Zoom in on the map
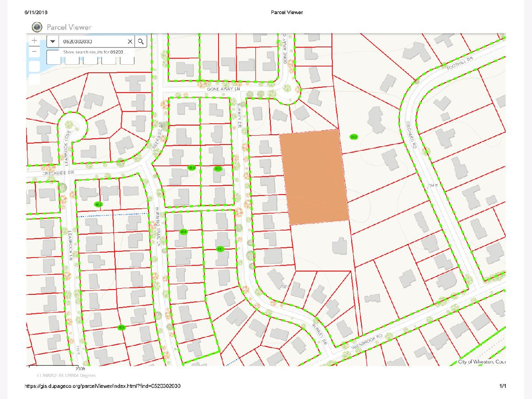The height and width of the screenshot is (399, 532). click(34, 40)
